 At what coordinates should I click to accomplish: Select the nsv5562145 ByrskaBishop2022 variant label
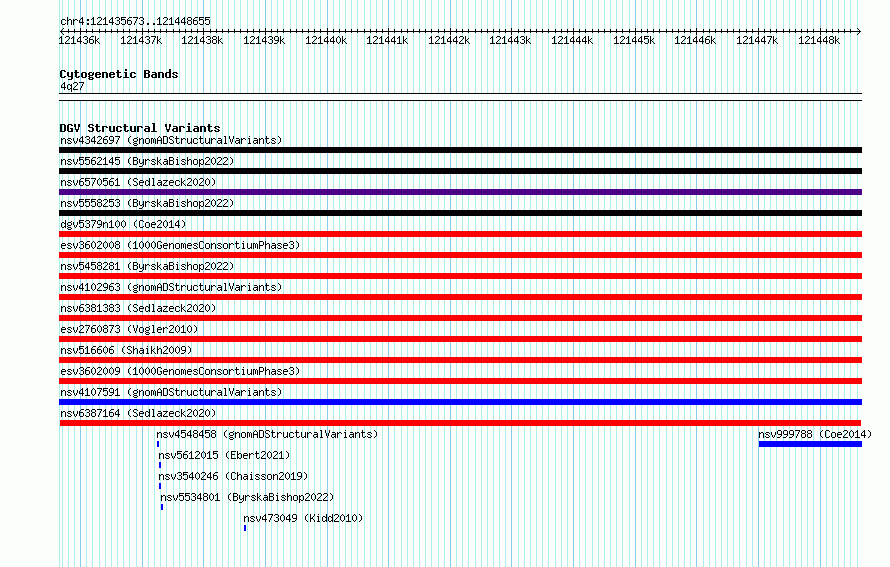pyautogui.click(x=147, y=161)
